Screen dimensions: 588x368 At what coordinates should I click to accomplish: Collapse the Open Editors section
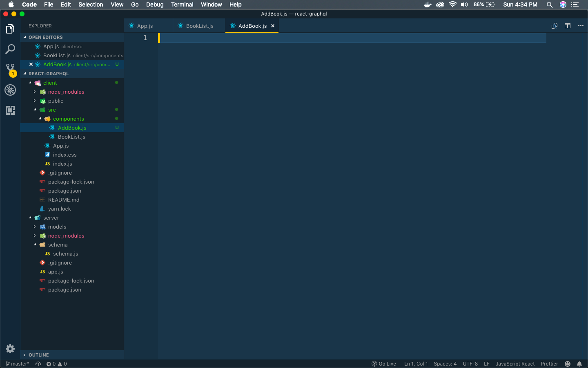click(72, 37)
